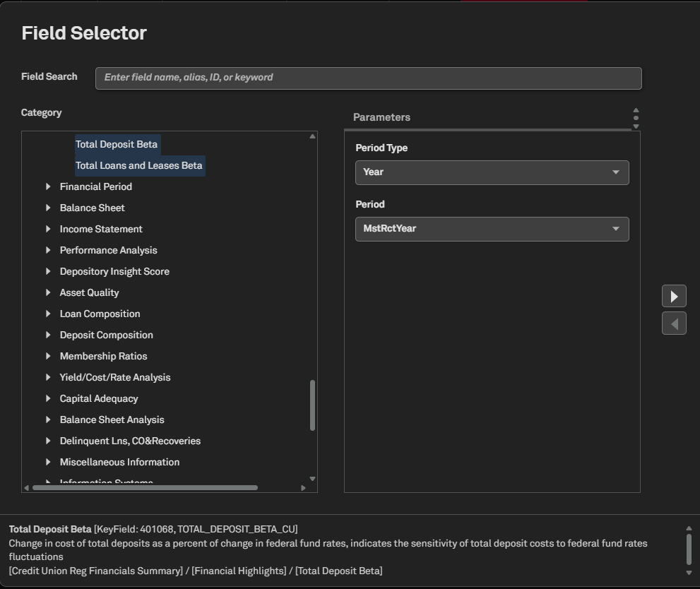
Task: Click the category tree horizontal scrollbar thumb
Action: point(145,487)
